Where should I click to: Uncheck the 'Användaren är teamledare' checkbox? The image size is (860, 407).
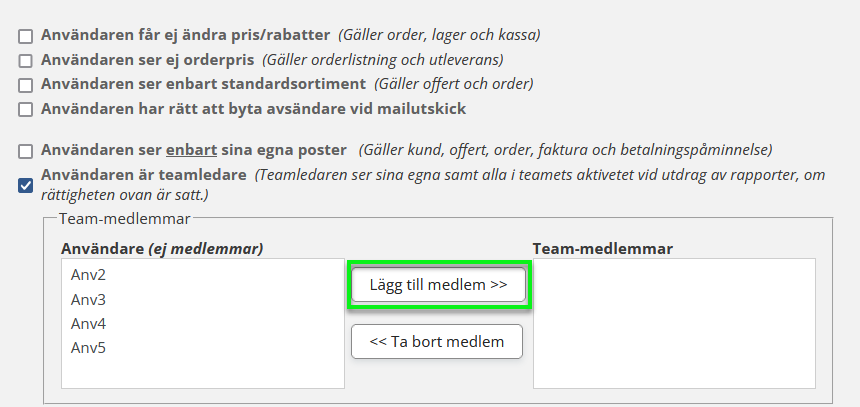(26, 184)
